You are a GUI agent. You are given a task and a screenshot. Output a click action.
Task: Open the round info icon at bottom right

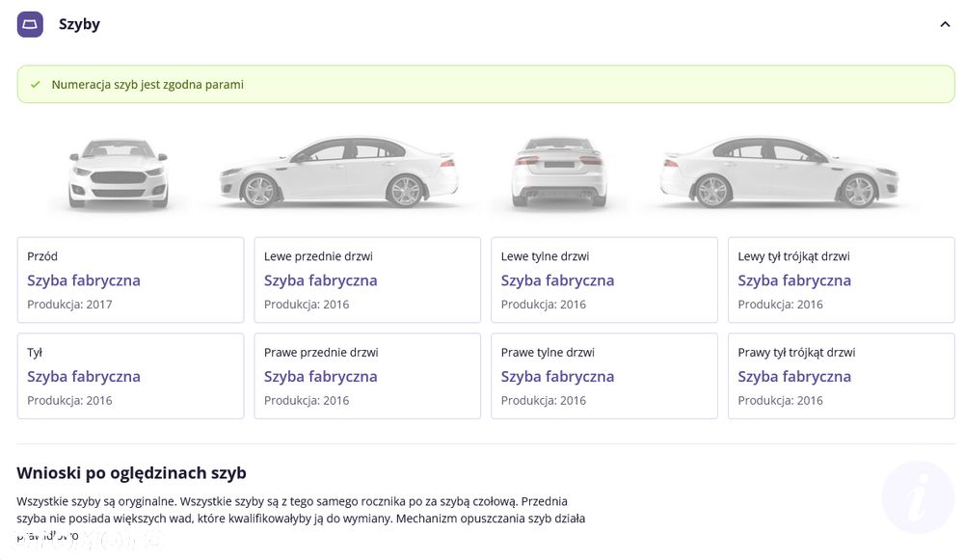click(919, 497)
